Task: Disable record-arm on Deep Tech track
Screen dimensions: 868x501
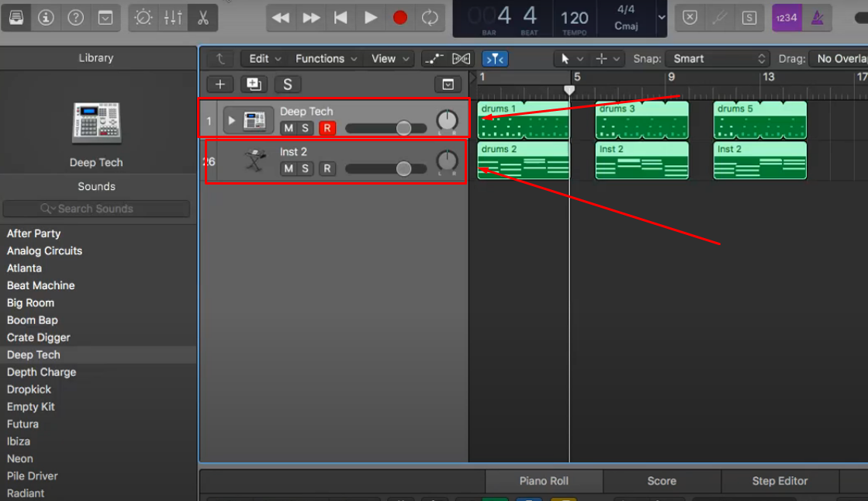Action: 326,129
